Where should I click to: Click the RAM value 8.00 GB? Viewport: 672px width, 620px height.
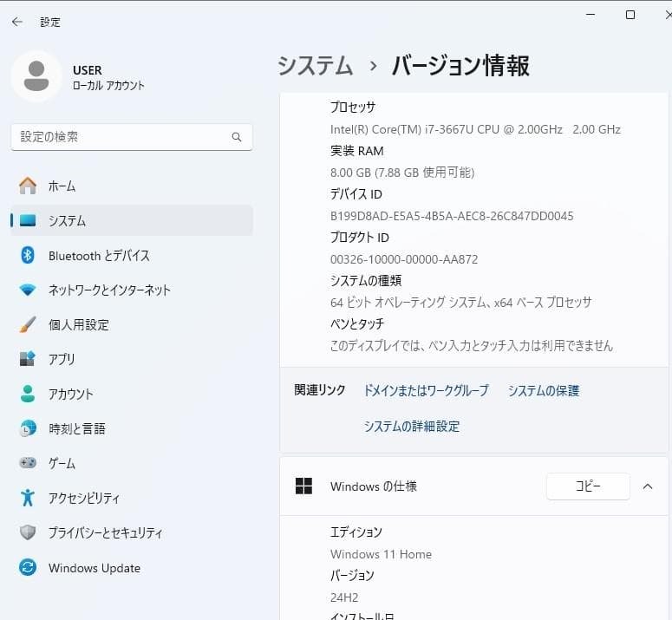(x=402, y=173)
